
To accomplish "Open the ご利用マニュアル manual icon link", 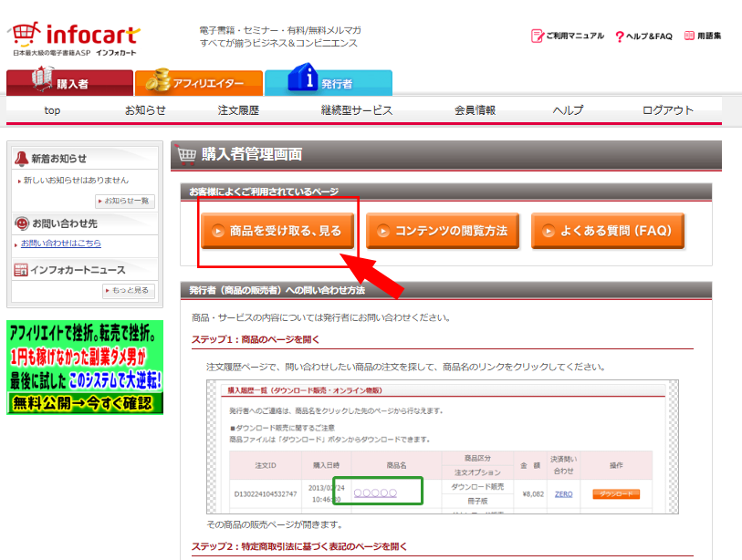I will (x=568, y=36).
